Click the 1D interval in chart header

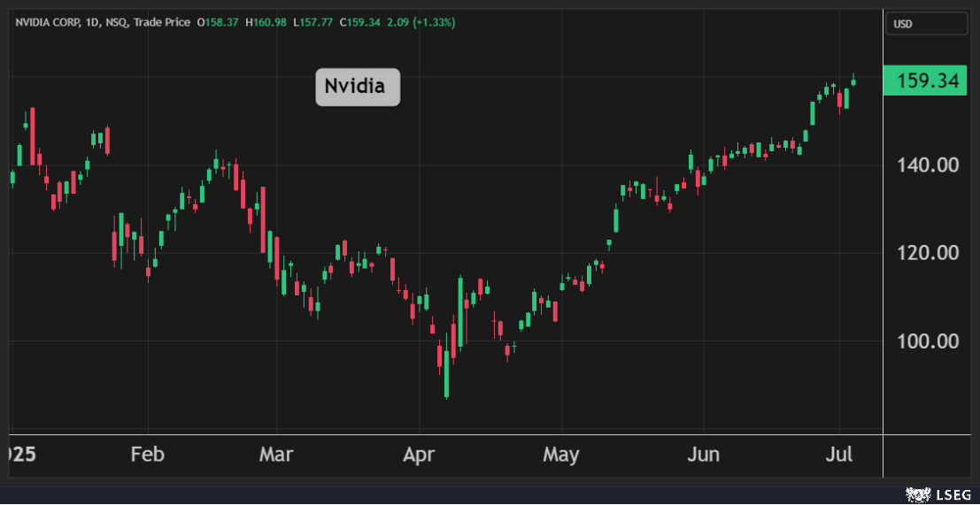coord(96,22)
